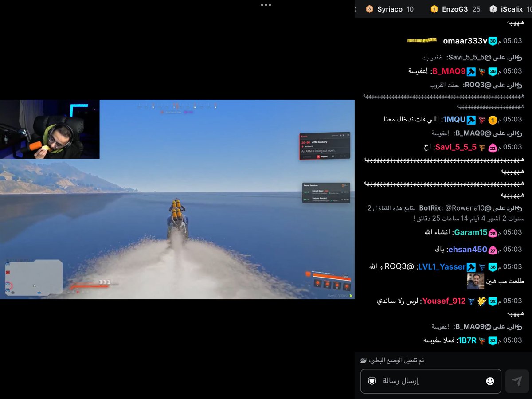Tap the gold rank 1 badge beside EnzoG3
This screenshot has width=532, height=399.
(x=434, y=9)
